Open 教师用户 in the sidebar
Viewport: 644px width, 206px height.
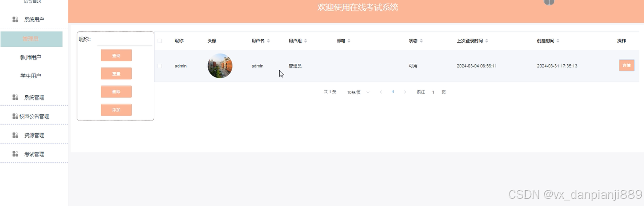pyautogui.click(x=31, y=58)
